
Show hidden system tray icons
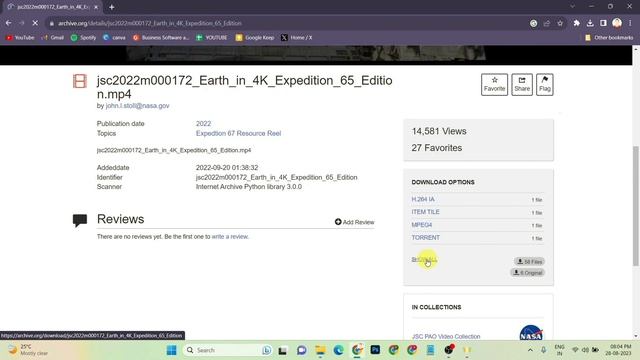[x=530, y=350]
